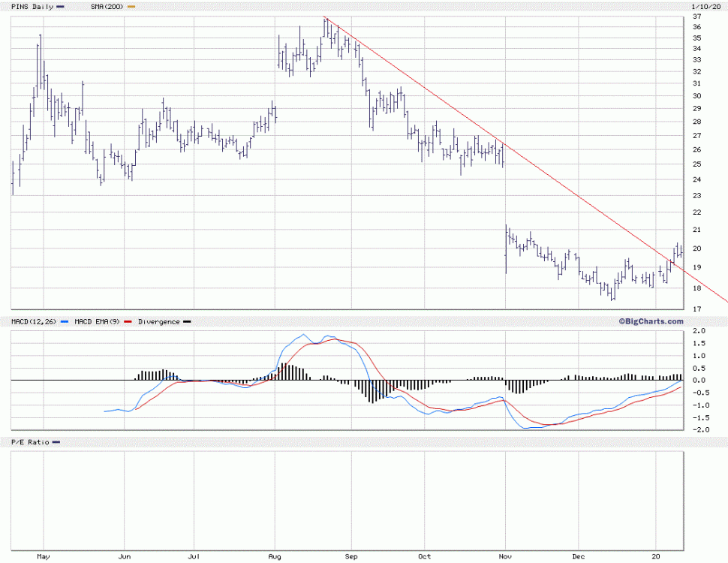
Task: Select the Aug label on date axis
Action: [x=275, y=556]
